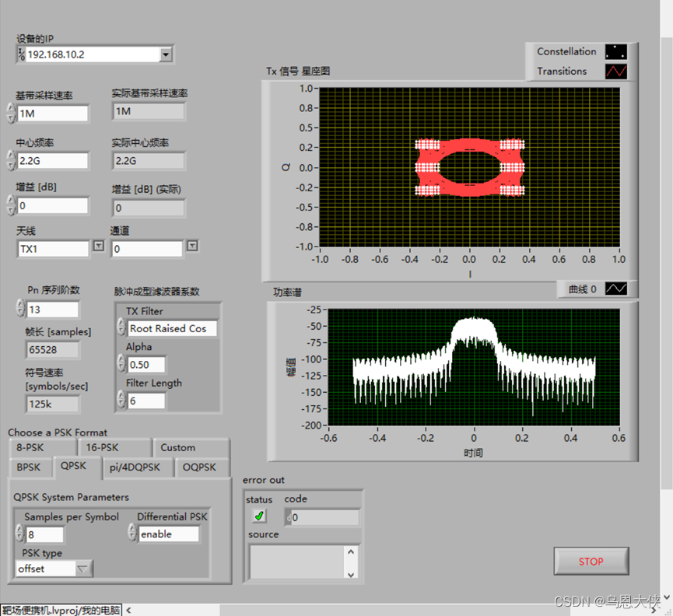Click the 功率谱 power spectrum plot

(474, 367)
